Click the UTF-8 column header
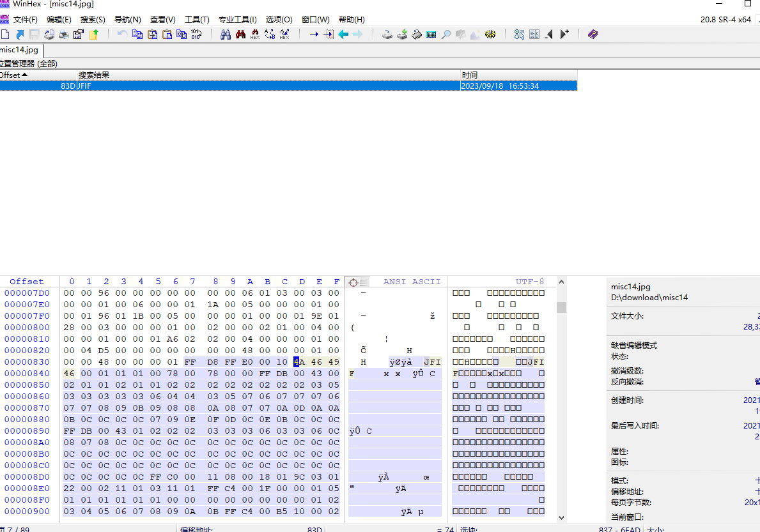The image size is (760, 532). coord(530,282)
